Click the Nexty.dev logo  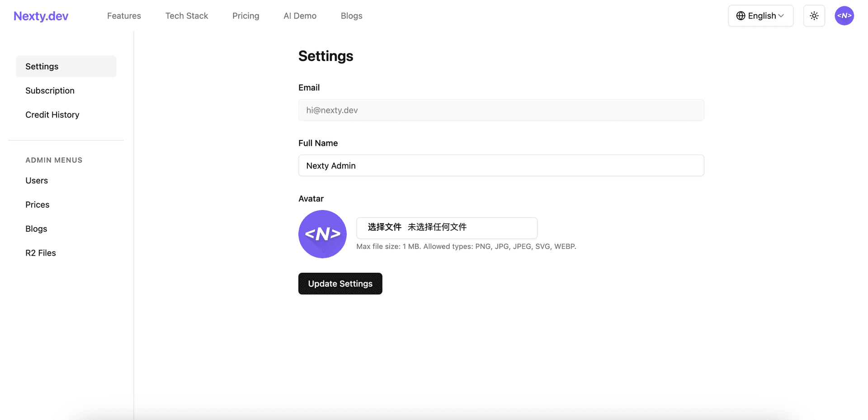coord(40,16)
